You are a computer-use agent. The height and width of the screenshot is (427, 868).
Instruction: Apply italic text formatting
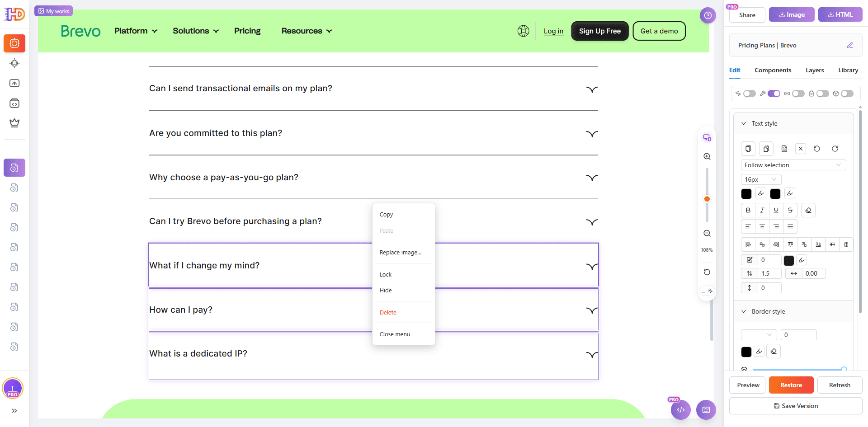pyautogui.click(x=762, y=210)
